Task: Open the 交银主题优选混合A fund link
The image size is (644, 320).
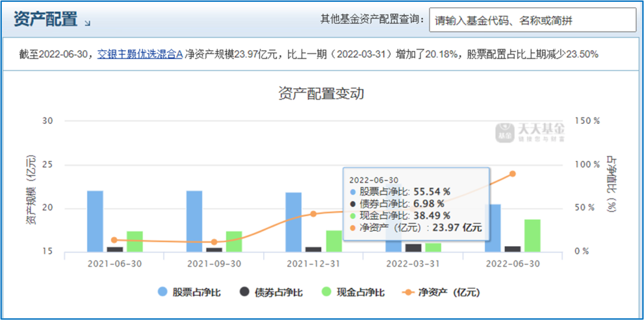Action: pos(140,54)
